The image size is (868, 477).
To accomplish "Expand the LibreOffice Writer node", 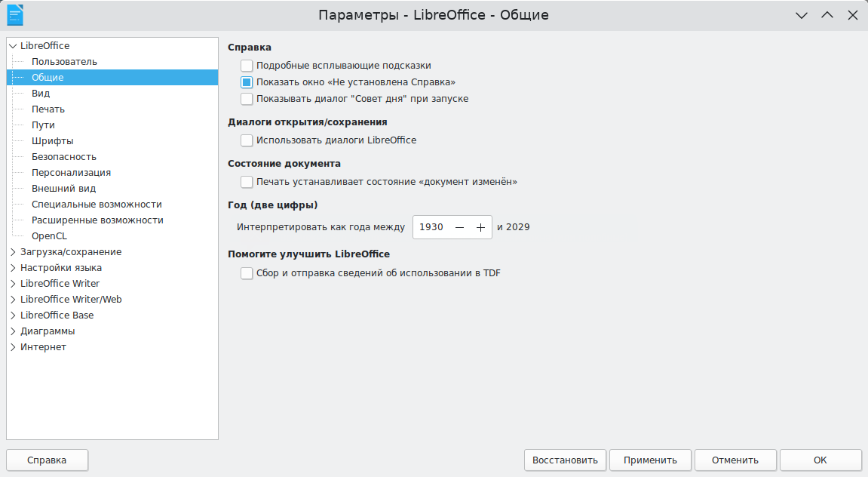I will [x=13, y=284].
